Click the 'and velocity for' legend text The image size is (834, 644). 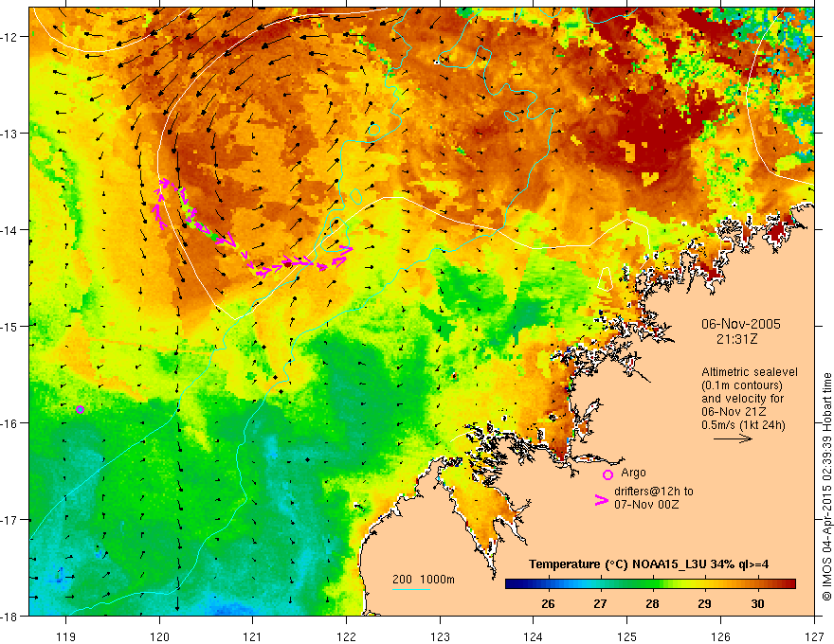742,399
